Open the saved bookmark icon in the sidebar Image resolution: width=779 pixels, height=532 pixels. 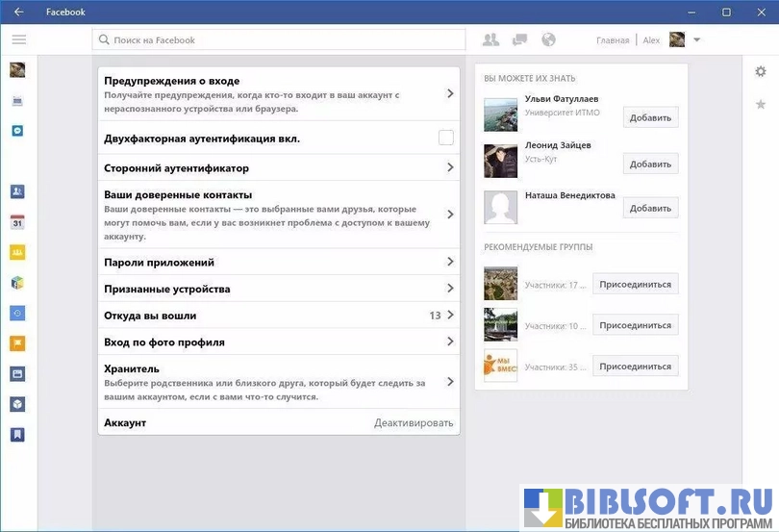click(17, 435)
